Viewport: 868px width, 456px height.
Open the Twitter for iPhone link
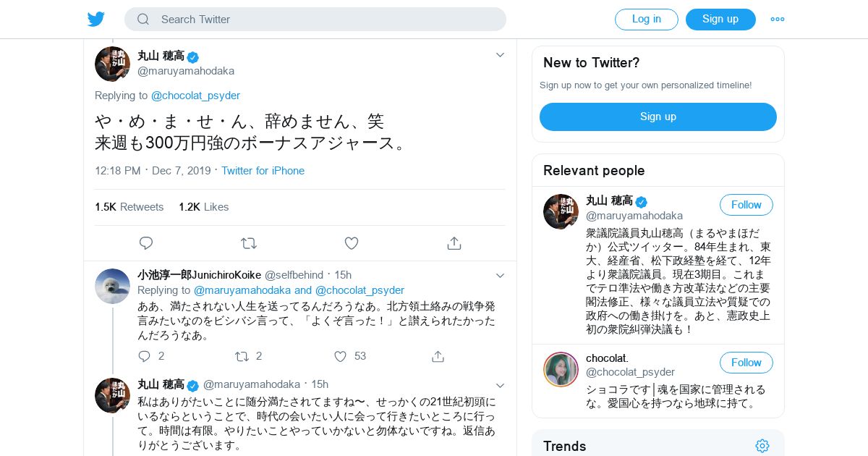tap(263, 171)
